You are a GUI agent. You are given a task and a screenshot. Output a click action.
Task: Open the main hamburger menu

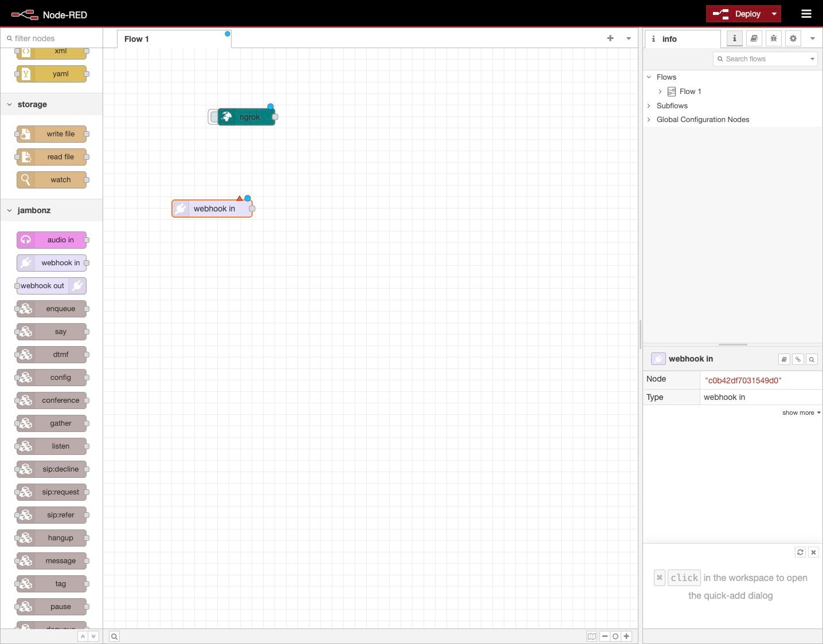pyautogui.click(x=806, y=14)
